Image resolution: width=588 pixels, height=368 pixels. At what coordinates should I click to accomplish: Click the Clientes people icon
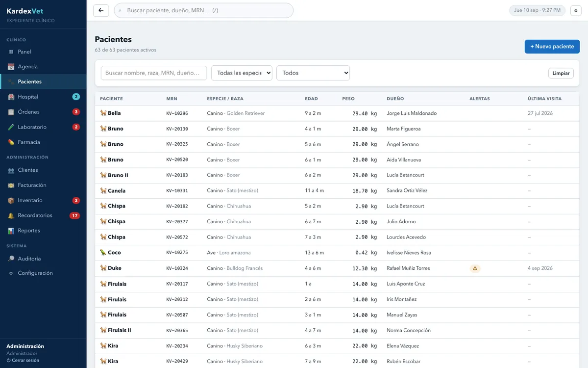[11, 170]
